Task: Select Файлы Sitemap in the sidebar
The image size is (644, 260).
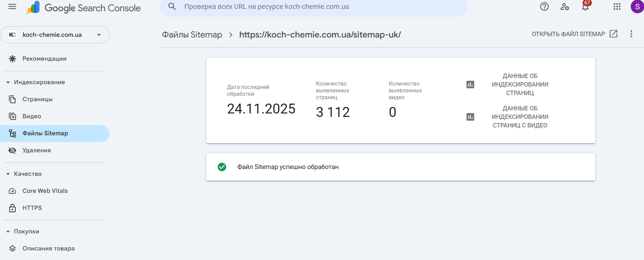Action: click(55, 133)
